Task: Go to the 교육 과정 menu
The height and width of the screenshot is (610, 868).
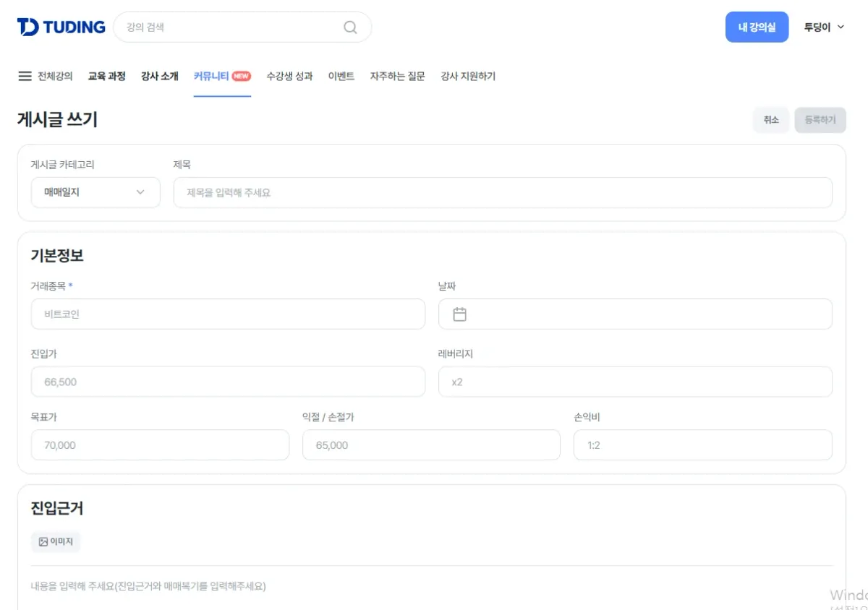Action: tap(107, 76)
